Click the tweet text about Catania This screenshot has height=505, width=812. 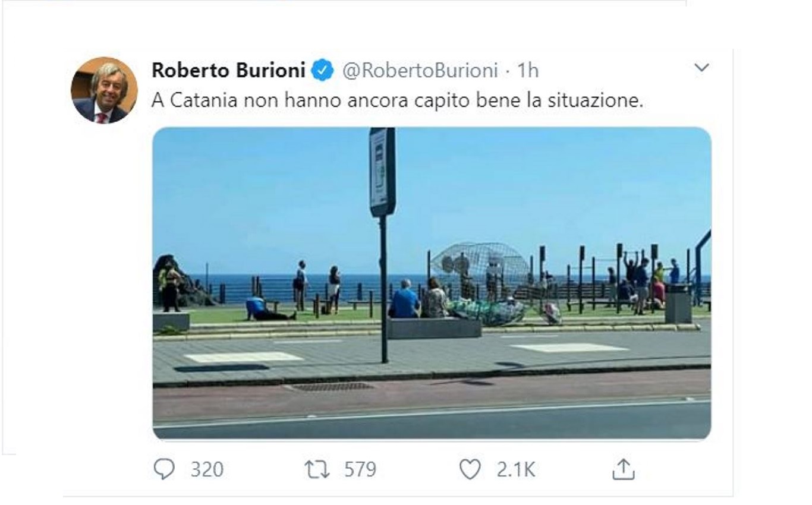tap(398, 100)
